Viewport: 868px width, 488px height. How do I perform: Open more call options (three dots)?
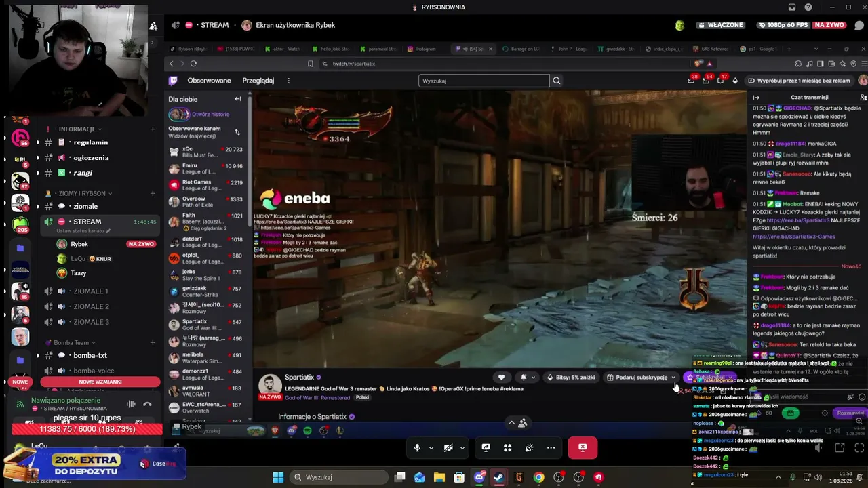(x=551, y=447)
